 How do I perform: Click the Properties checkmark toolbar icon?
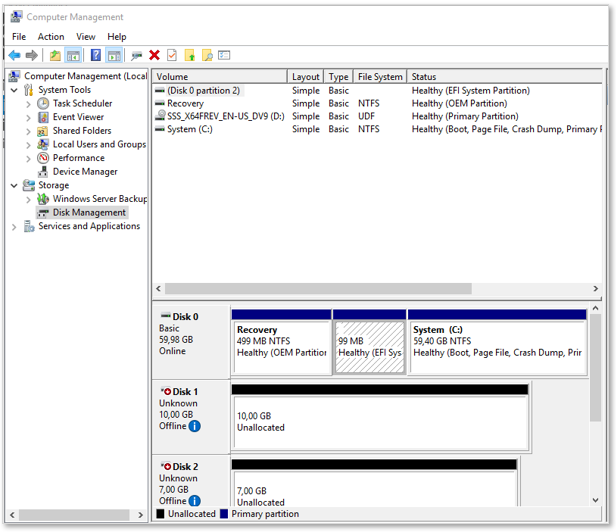pos(172,55)
